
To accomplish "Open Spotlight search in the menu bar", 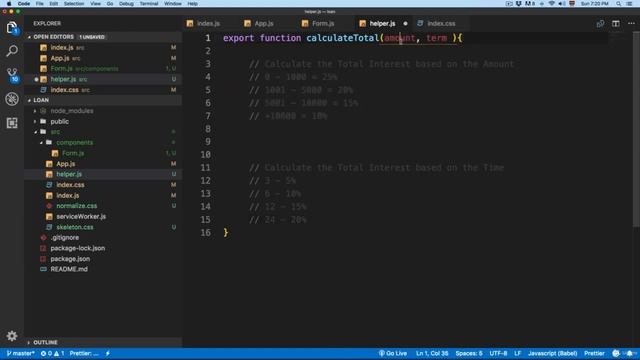I will click(618, 4).
